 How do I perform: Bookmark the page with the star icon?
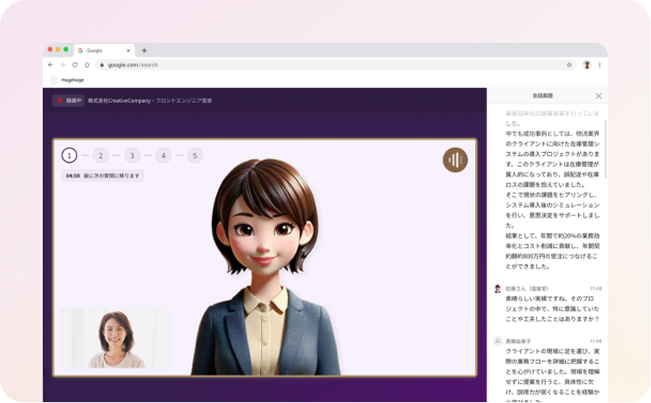tap(569, 64)
